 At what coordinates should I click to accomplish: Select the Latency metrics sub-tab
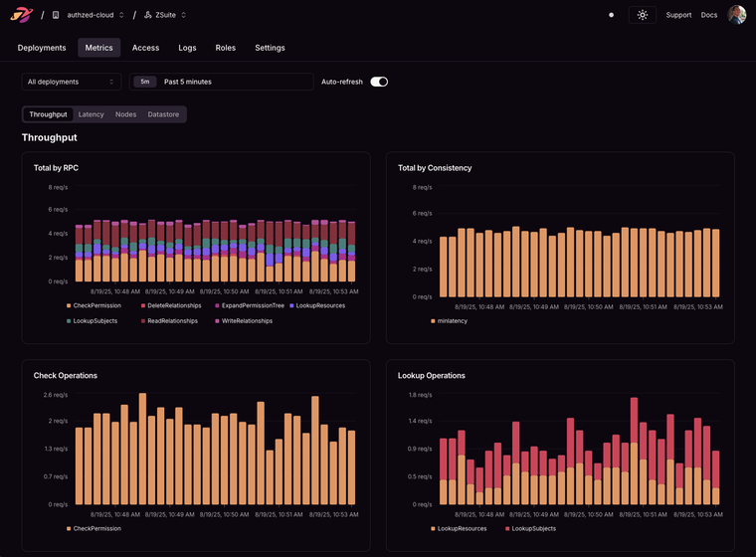point(91,114)
